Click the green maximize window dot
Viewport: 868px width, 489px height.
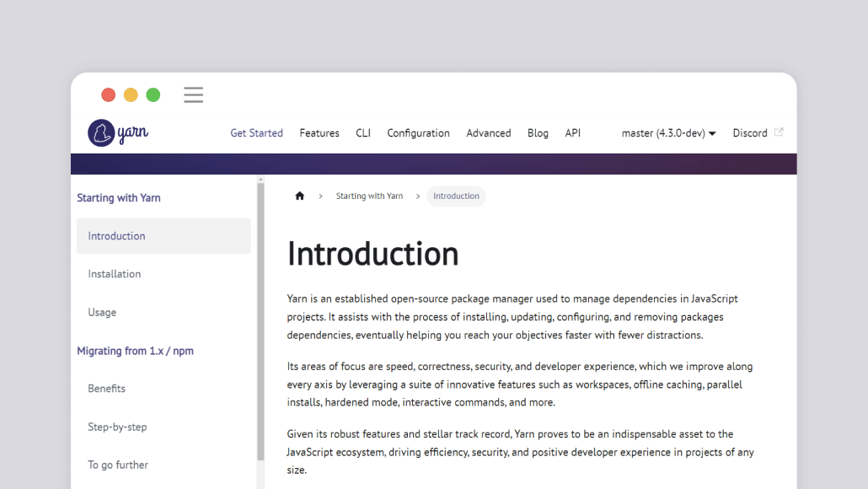153,95
